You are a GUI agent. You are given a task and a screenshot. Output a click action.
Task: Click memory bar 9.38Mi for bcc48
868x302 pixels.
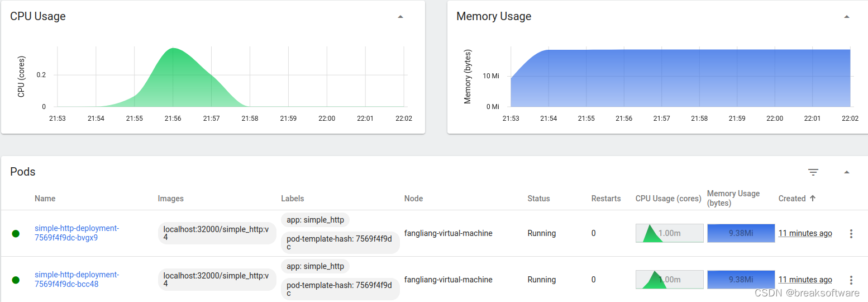click(x=741, y=280)
